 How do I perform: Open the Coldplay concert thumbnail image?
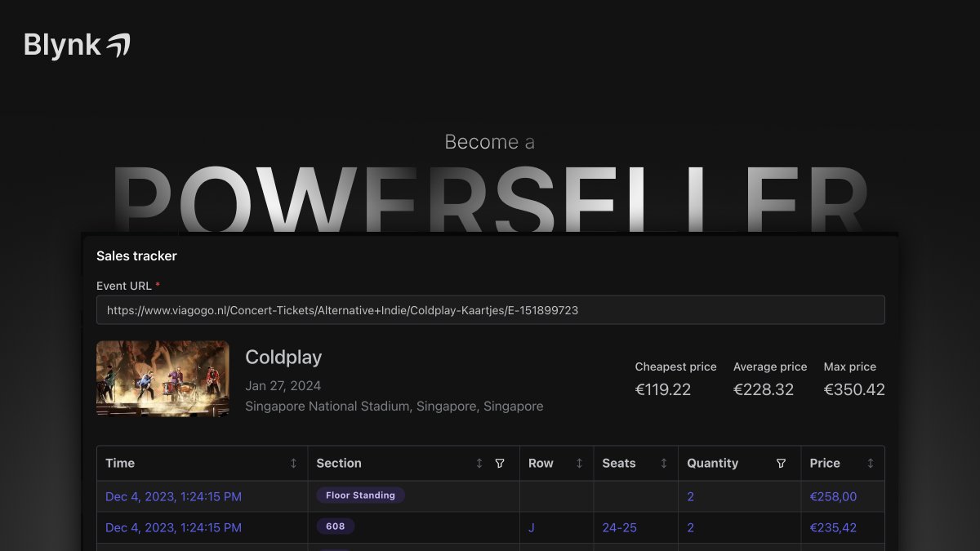tap(163, 378)
